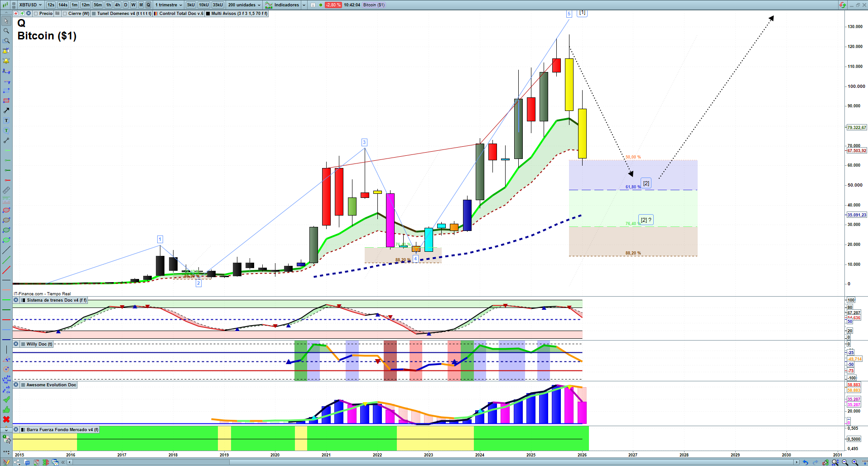The height and width of the screenshot is (466, 868).
Task: Collapse the bottom toolbar double chevron
Action: click(63, 462)
